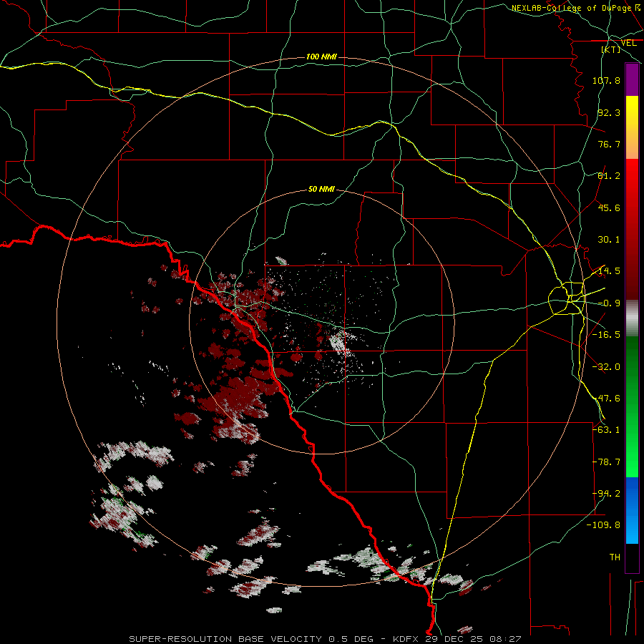
Task: Click the 14.5 velocity legend value
Action: [609, 271]
